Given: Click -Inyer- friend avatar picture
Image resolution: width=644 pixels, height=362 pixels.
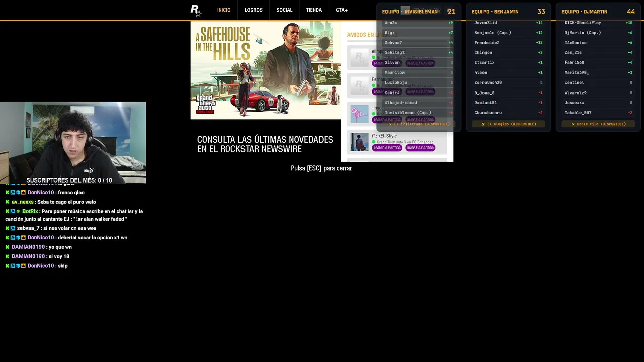Looking at the screenshot, I should 359,114.
